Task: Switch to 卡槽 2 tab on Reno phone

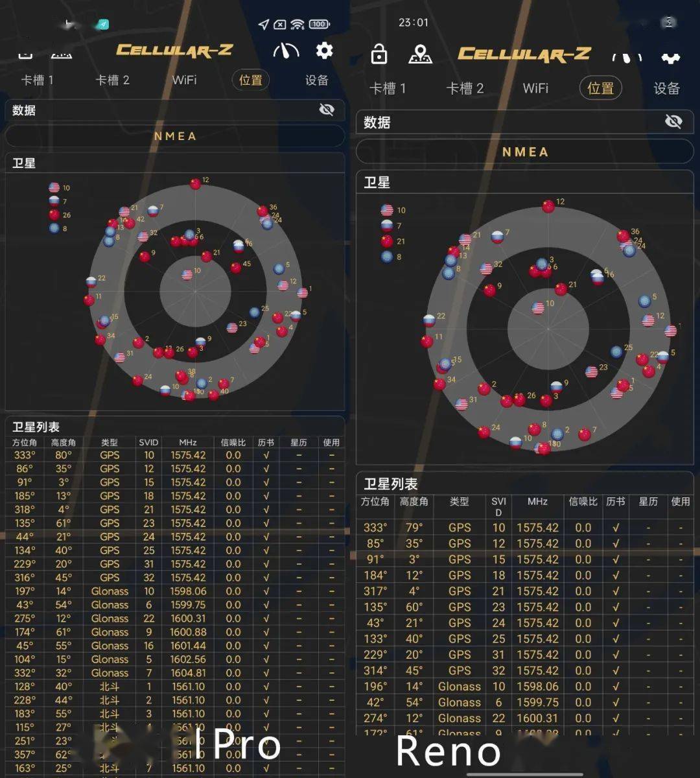Action: pos(465,88)
